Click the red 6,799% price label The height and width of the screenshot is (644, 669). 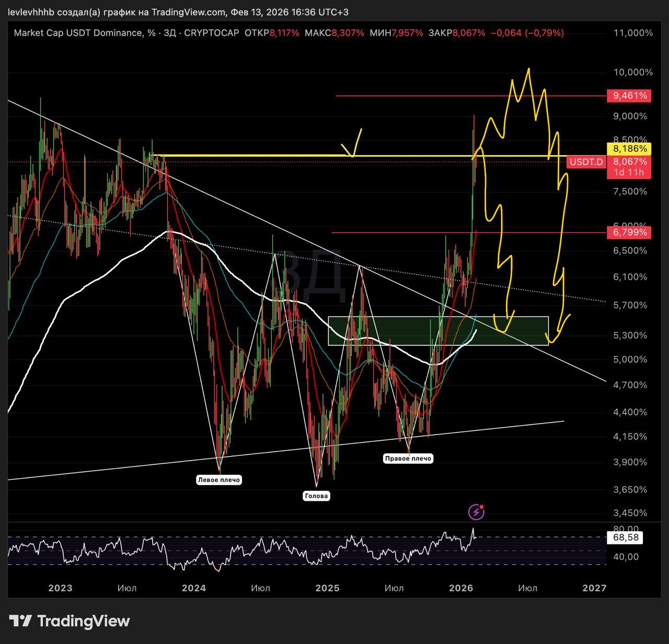pos(629,232)
